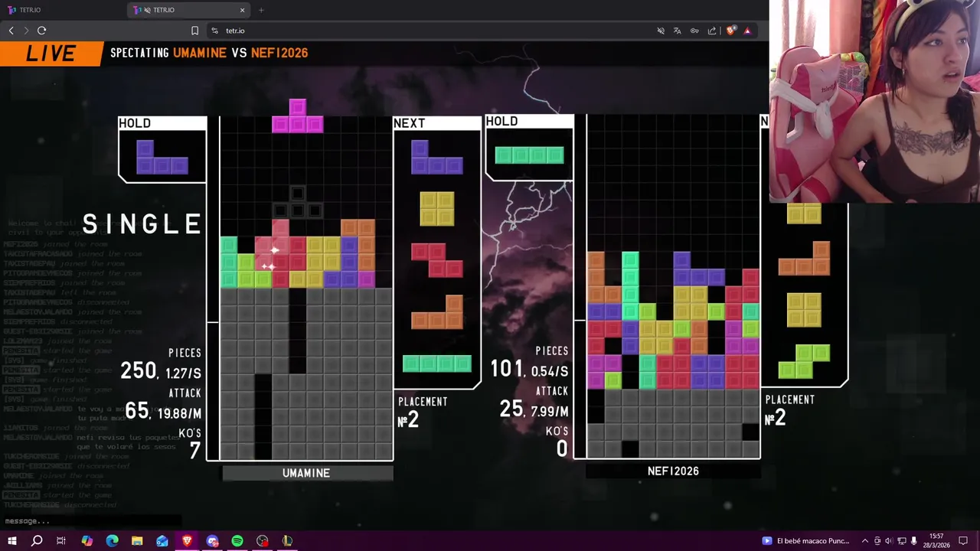The width and height of the screenshot is (980, 551).
Task: Click NEFI2026's attack value 25
Action: pos(511,409)
